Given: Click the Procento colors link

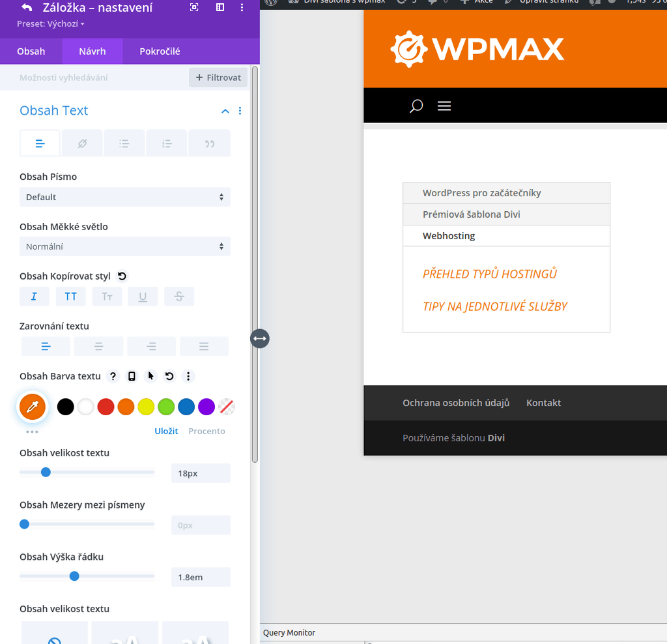Looking at the screenshot, I should pyautogui.click(x=206, y=431).
